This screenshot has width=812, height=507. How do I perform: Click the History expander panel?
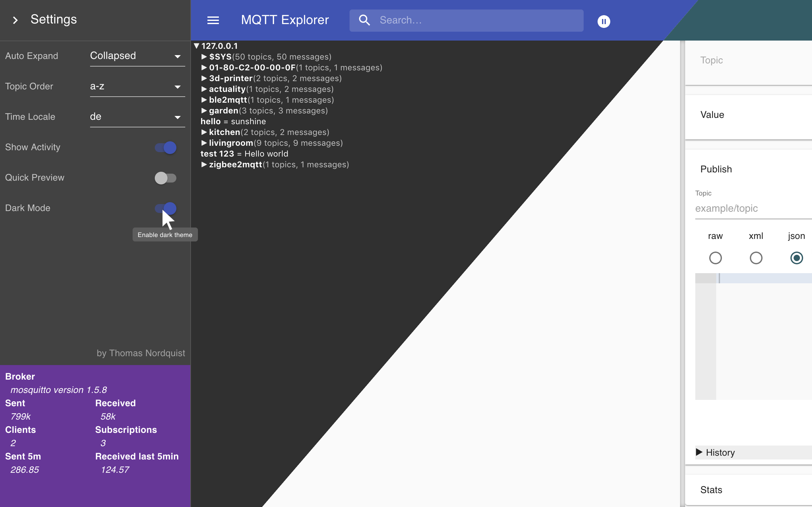click(x=750, y=452)
